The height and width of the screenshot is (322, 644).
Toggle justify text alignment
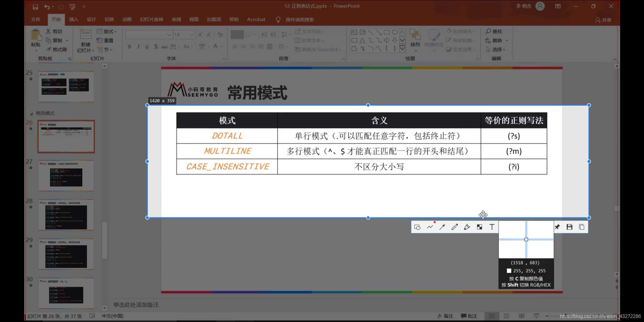click(261, 47)
